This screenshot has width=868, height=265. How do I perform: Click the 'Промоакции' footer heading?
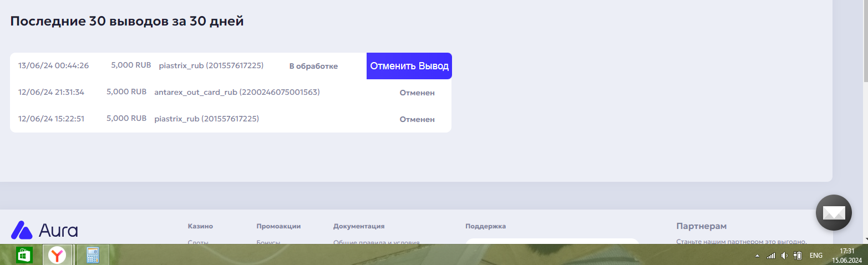pyautogui.click(x=278, y=226)
